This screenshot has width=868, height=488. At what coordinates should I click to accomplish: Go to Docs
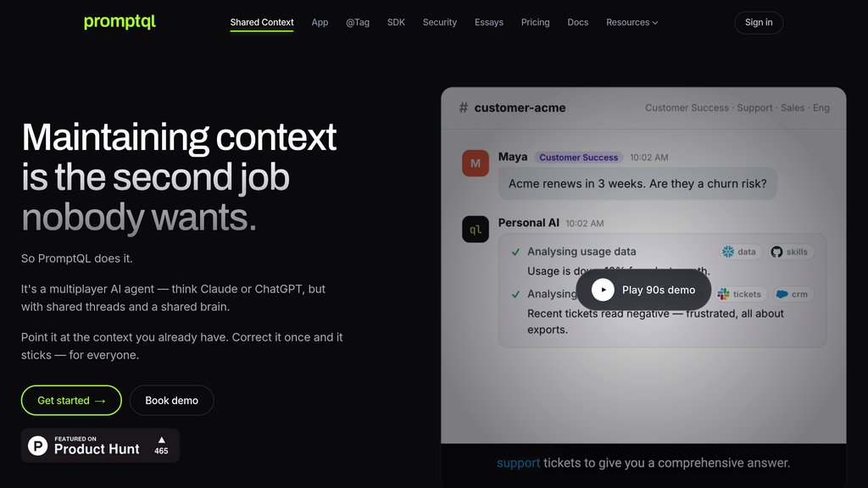tap(577, 22)
